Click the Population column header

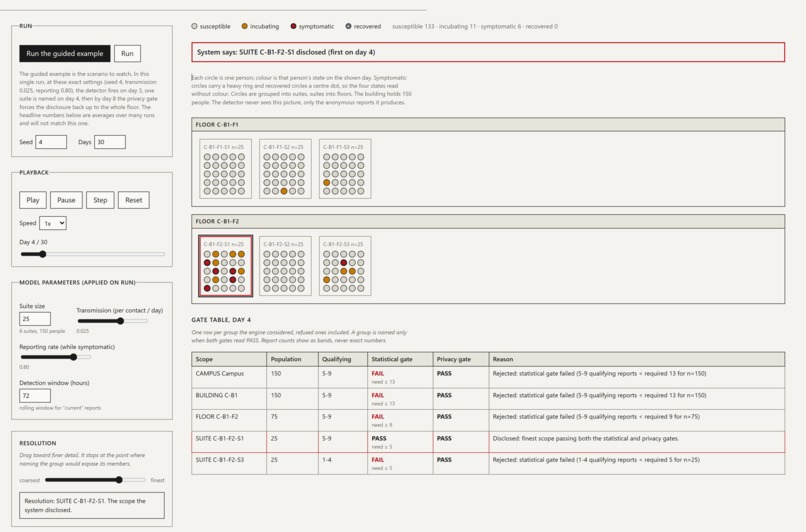point(292,359)
